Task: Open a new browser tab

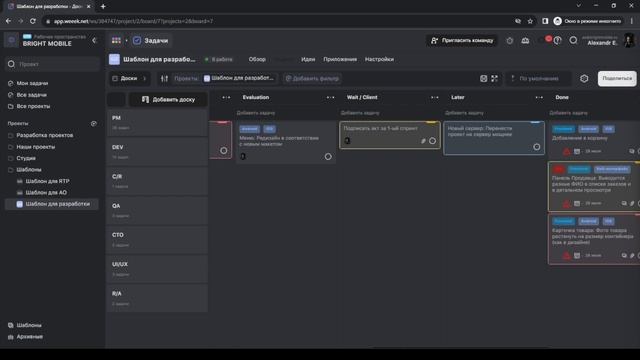Action: (x=103, y=7)
